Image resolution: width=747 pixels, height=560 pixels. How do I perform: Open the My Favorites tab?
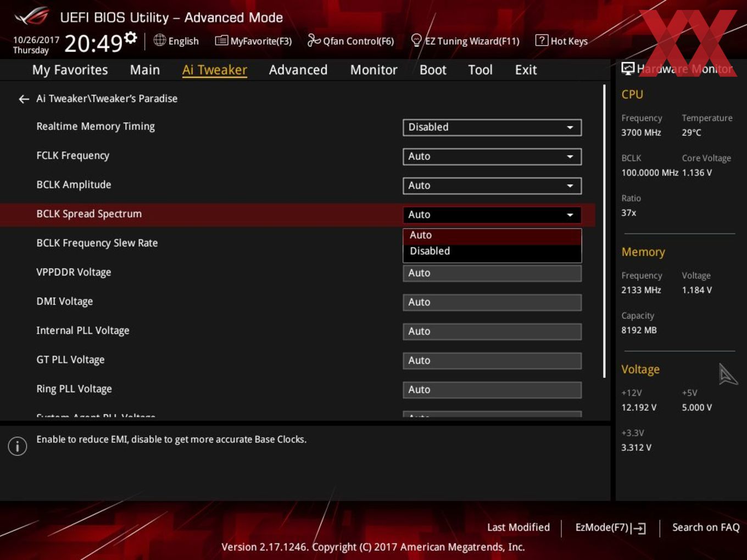point(70,70)
